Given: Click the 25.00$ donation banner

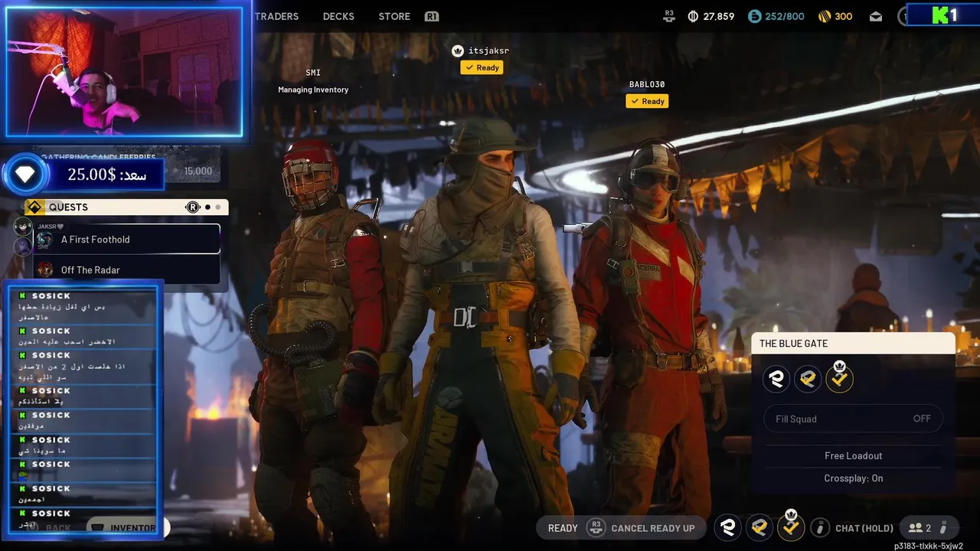Looking at the screenshot, I should pyautogui.click(x=106, y=174).
